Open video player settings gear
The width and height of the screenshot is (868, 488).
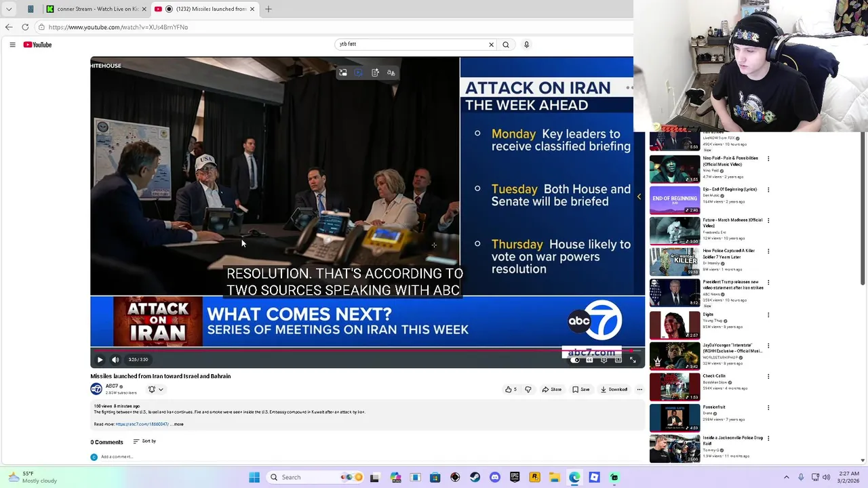click(x=604, y=360)
